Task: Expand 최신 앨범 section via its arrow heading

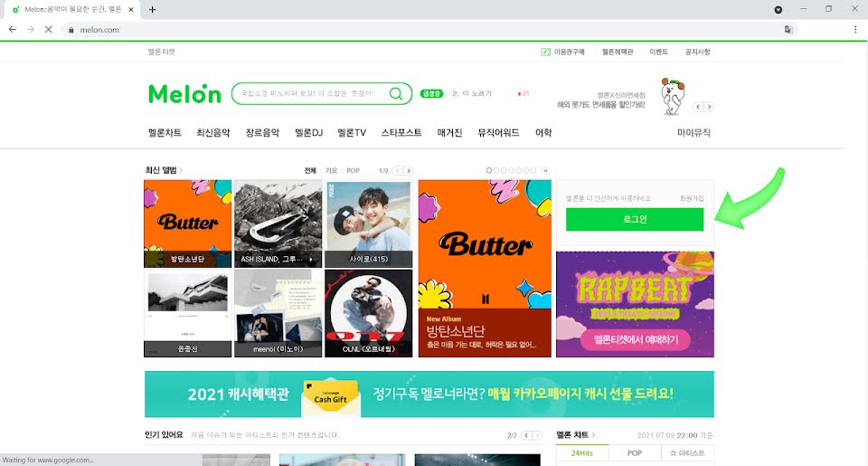Action: [x=164, y=170]
